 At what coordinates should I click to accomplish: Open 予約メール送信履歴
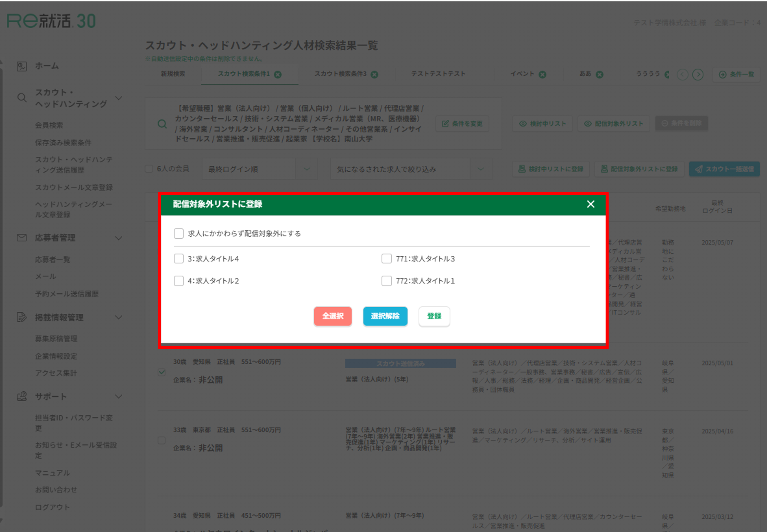pyautogui.click(x=67, y=294)
